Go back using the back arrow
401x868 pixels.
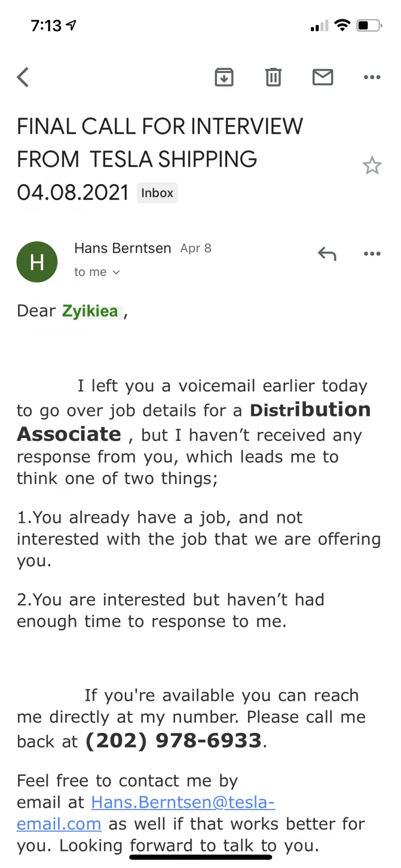point(23,77)
